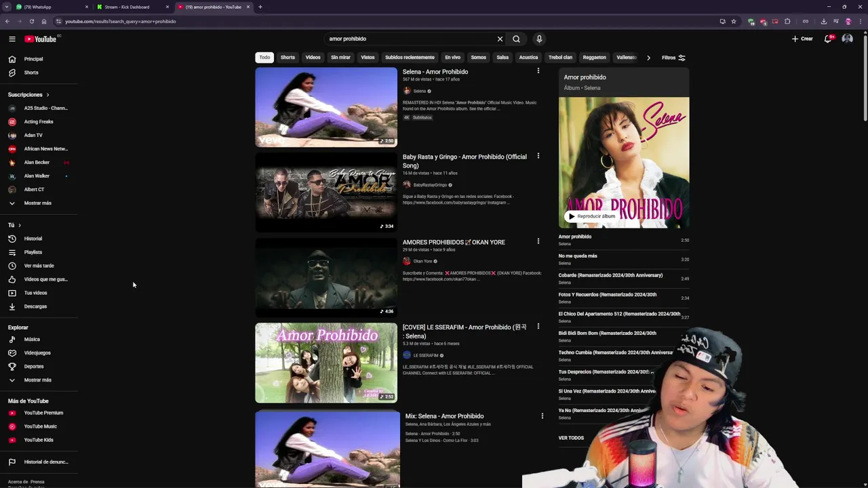Open options menu for Baby Rasta y Gringo video
The height and width of the screenshot is (488, 868).
[538, 156]
